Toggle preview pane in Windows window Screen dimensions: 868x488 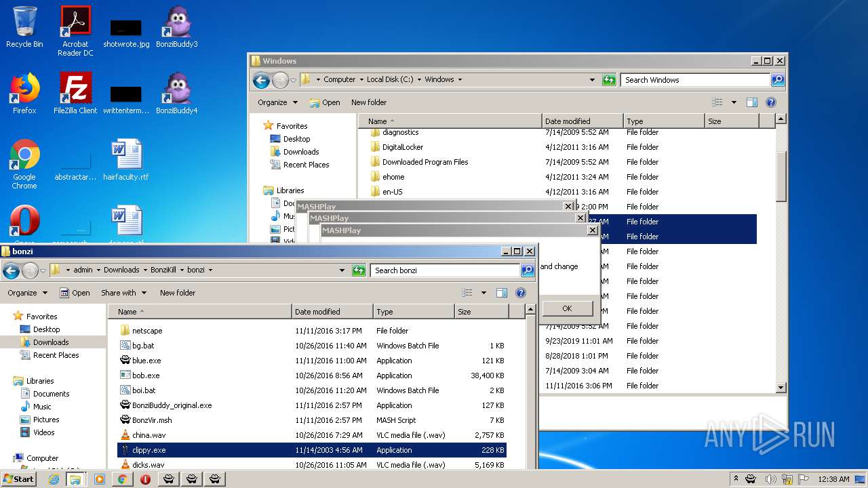click(751, 102)
